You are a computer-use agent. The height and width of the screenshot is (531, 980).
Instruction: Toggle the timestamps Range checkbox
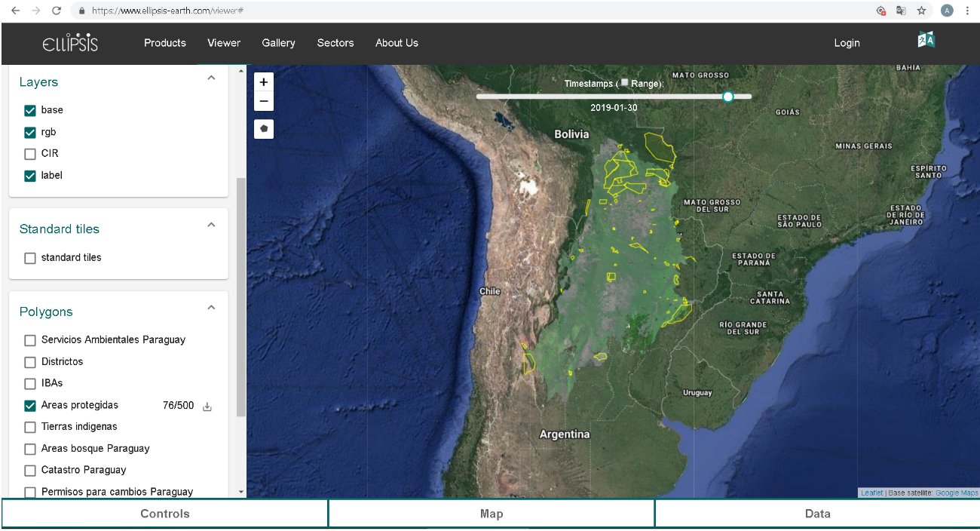[x=624, y=83]
